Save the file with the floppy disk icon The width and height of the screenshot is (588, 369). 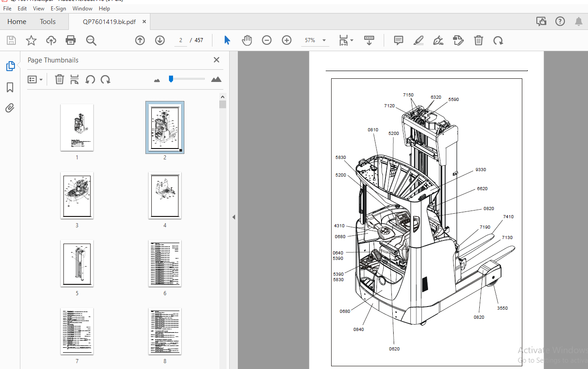pyautogui.click(x=11, y=40)
